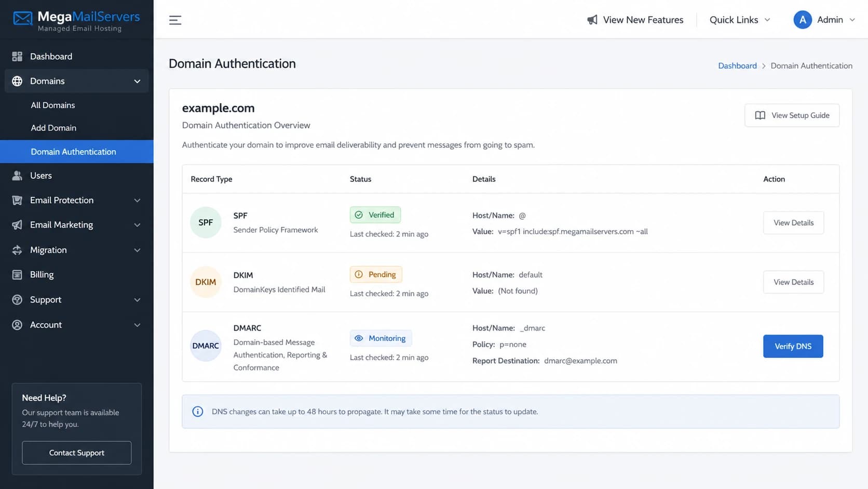Click the eye icon in Monitoring badge
Image resolution: width=868 pixels, height=489 pixels.
click(359, 338)
